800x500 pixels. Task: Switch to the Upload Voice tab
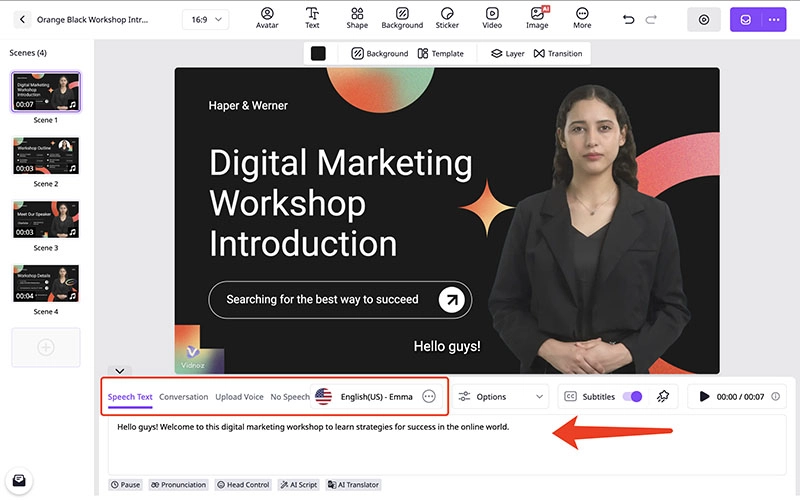coord(239,397)
